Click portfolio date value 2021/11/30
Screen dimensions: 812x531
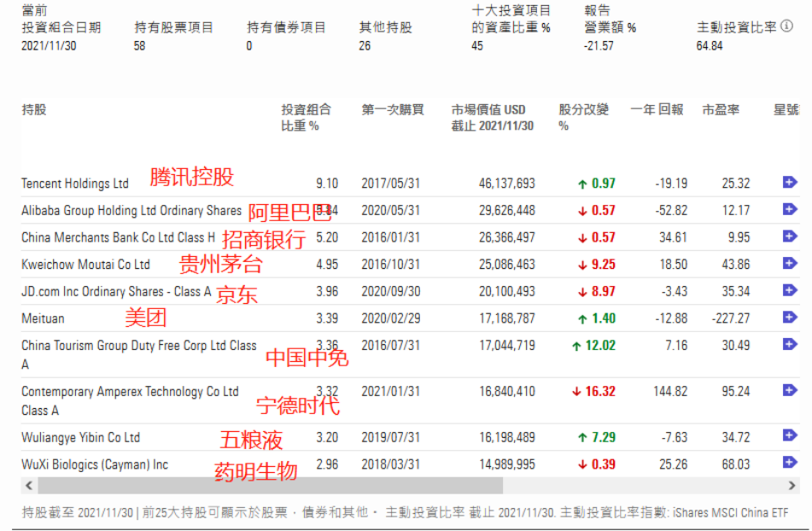click(x=49, y=46)
